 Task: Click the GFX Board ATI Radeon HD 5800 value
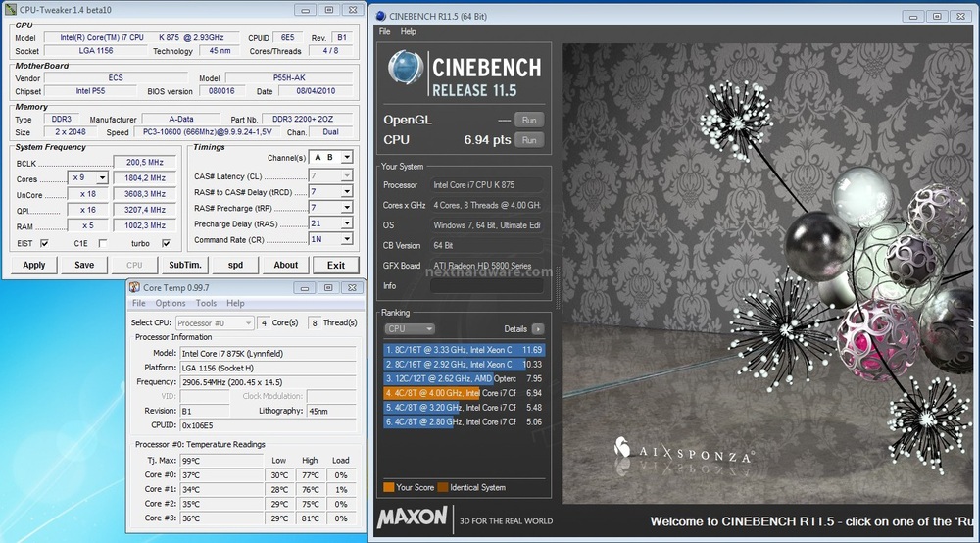coord(486,266)
